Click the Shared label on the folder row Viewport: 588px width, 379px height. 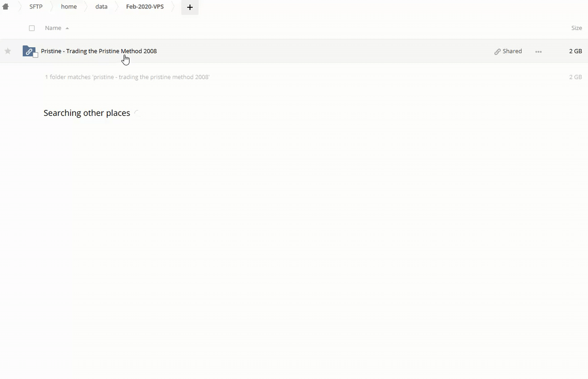tap(512, 51)
